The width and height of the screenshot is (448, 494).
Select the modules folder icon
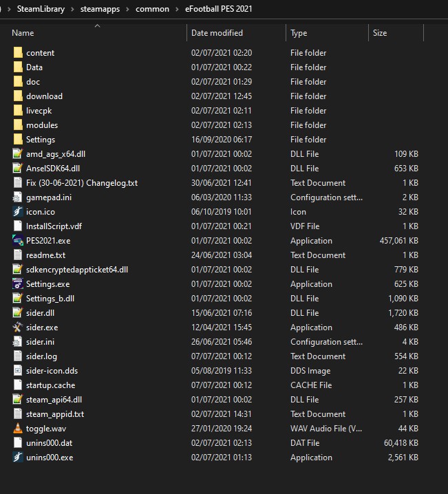[x=18, y=125]
